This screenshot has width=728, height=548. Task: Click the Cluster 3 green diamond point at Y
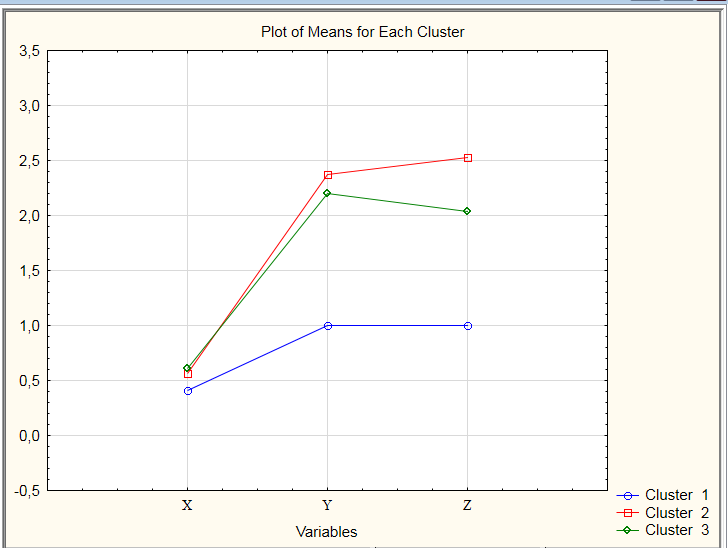[x=327, y=193]
